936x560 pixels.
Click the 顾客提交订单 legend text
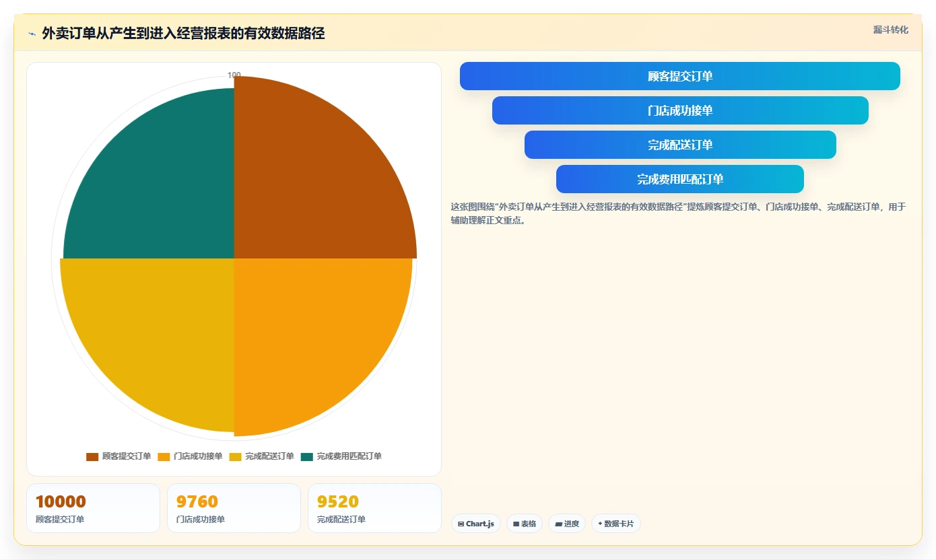point(127,456)
